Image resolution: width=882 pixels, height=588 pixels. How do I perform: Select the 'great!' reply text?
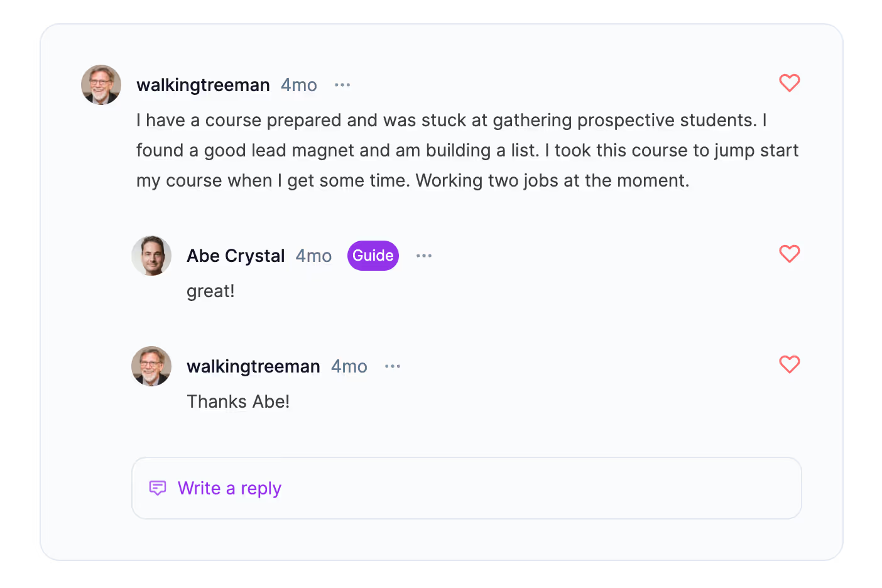(x=210, y=290)
